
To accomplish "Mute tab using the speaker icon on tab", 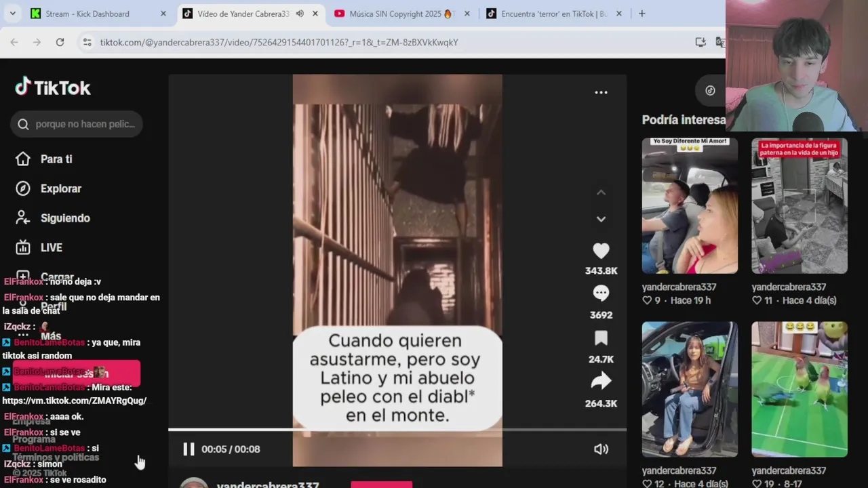I will [x=300, y=14].
